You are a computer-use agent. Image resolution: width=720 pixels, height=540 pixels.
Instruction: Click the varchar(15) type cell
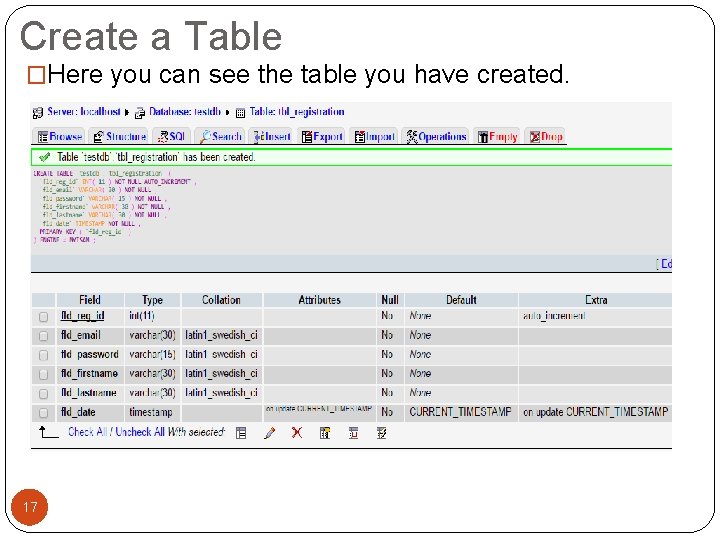point(152,354)
